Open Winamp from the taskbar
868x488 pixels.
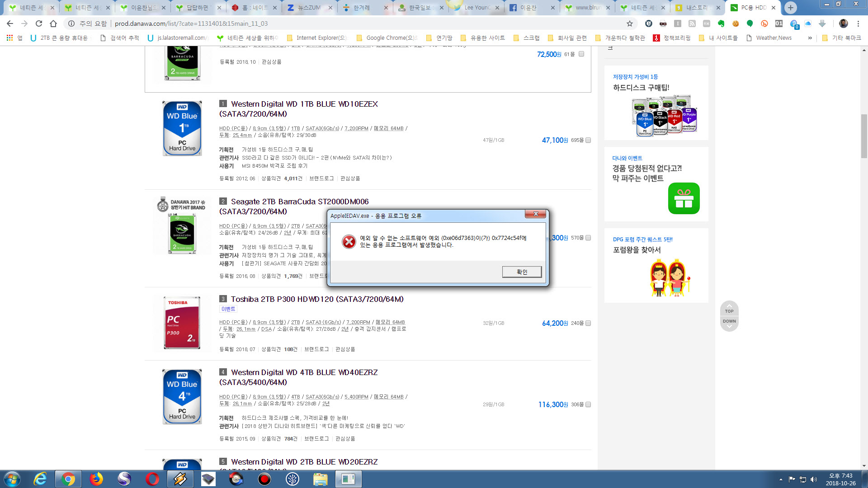pyautogui.click(x=180, y=479)
